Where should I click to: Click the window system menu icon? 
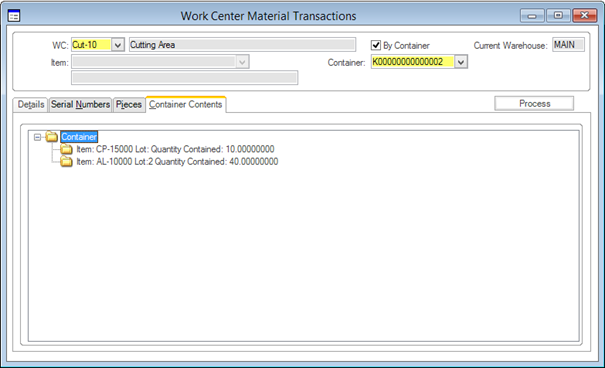click(14, 16)
